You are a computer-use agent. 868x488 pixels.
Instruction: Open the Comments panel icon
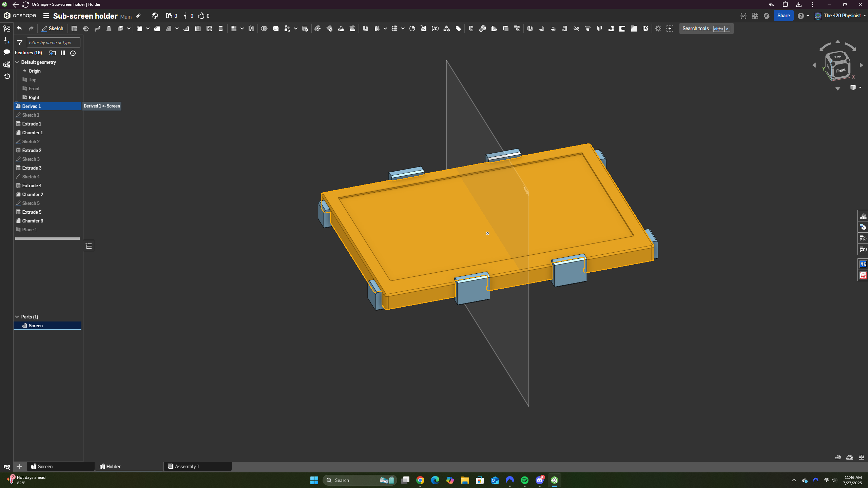(x=7, y=52)
